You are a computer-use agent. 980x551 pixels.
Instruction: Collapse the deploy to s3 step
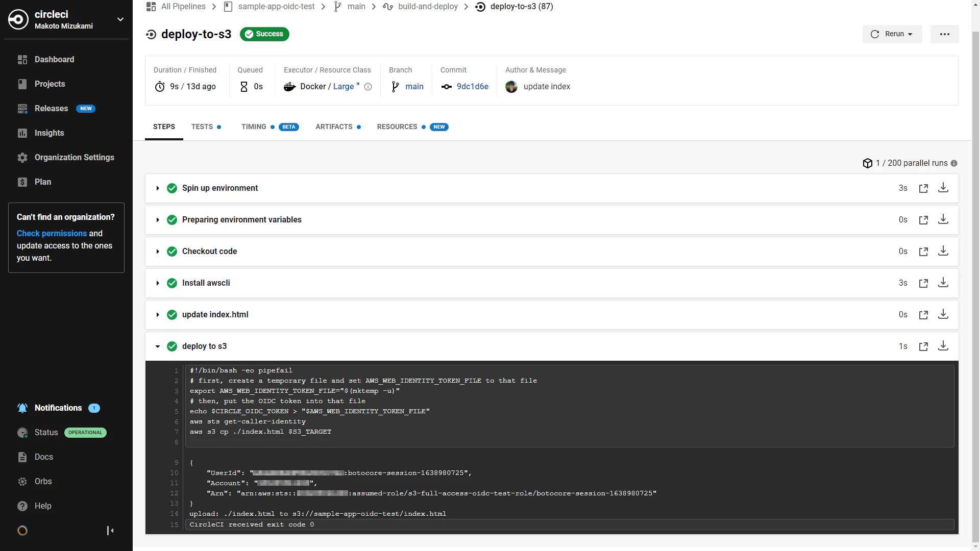[x=158, y=346]
